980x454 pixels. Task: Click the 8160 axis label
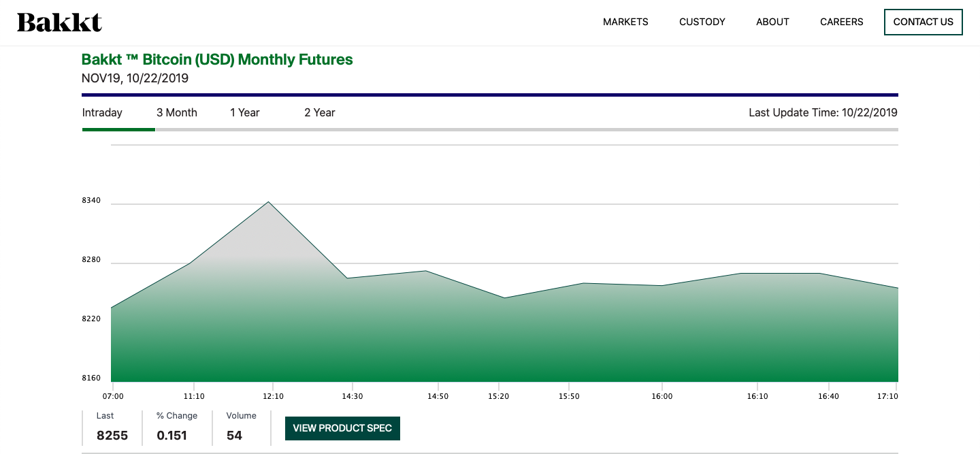point(91,378)
